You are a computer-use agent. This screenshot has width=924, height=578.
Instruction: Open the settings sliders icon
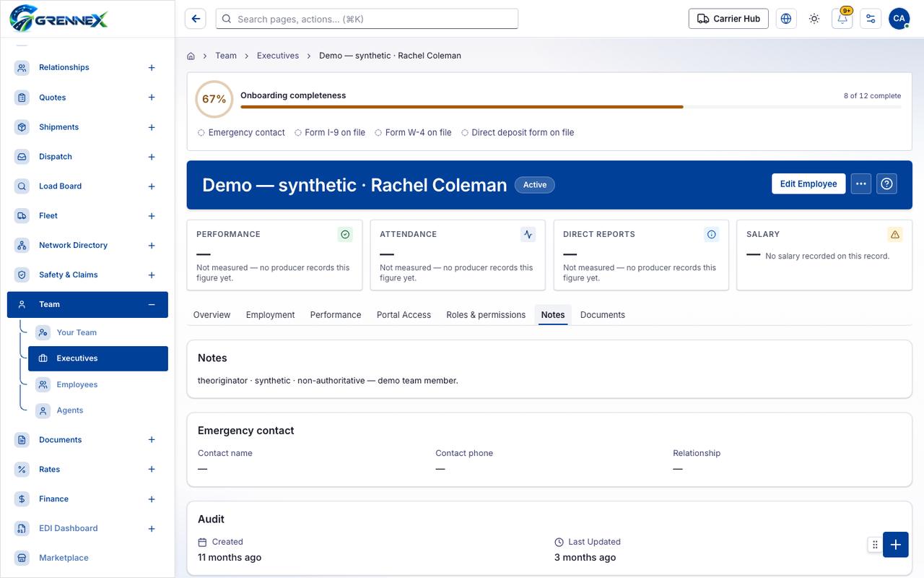tap(871, 19)
